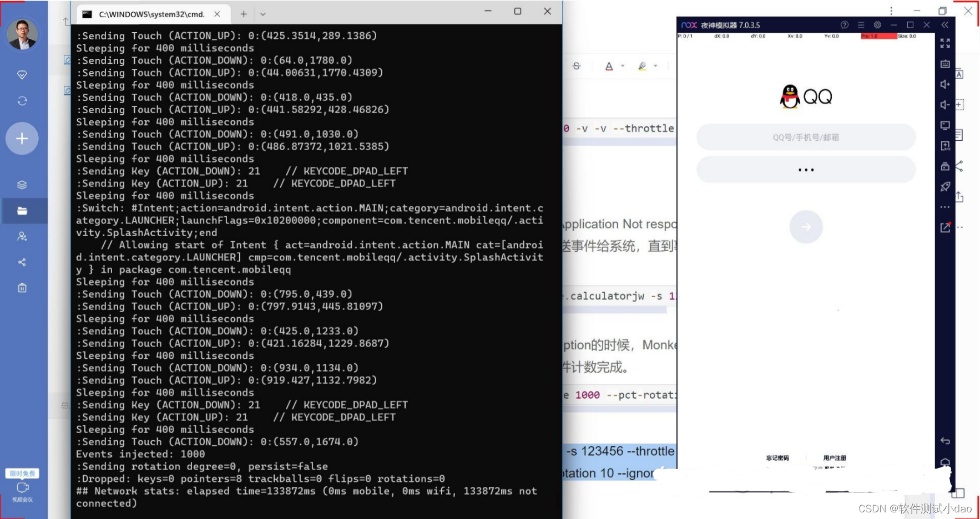Click the sync refresh icon in sidebar

(x=22, y=101)
